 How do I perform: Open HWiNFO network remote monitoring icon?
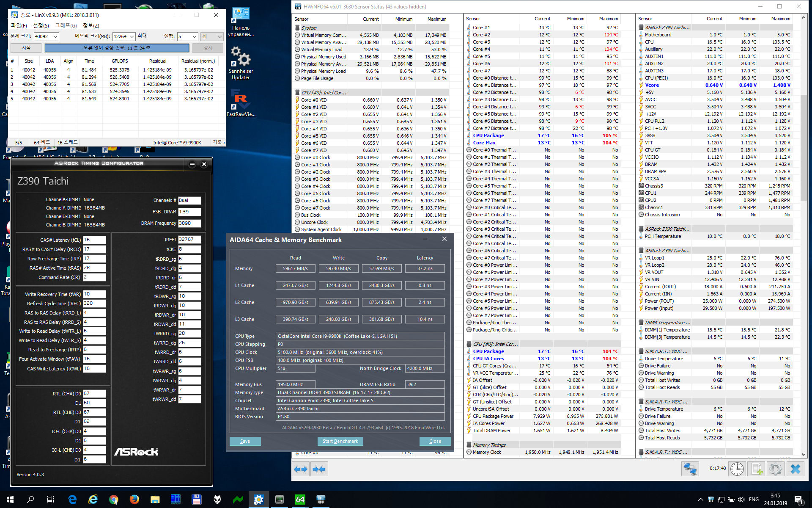point(690,469)
